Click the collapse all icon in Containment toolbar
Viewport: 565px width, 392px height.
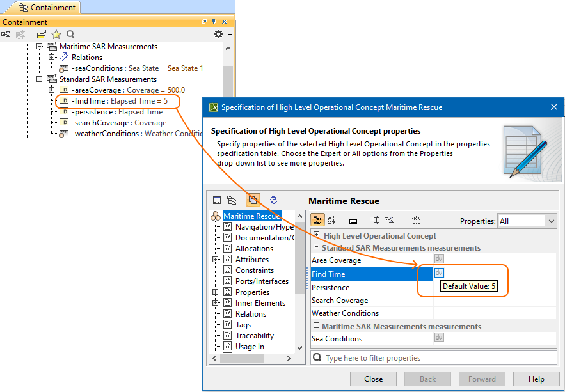pos(20,34)
